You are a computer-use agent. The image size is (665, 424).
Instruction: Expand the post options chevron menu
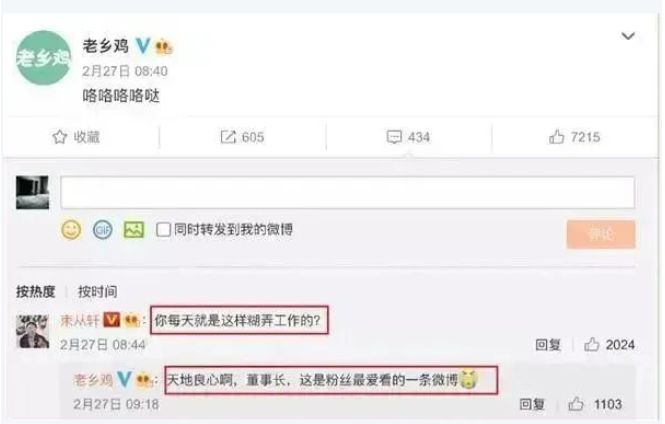coord(628,36)
